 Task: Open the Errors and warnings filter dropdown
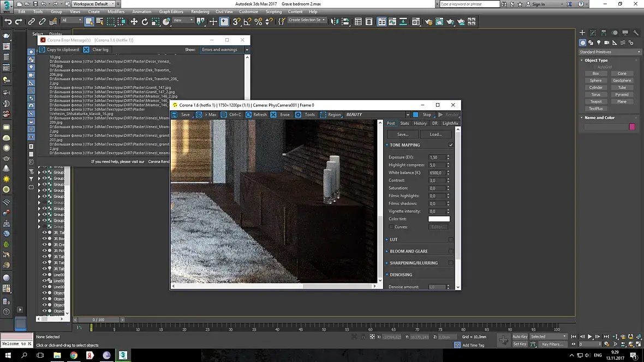coord(247,50)
